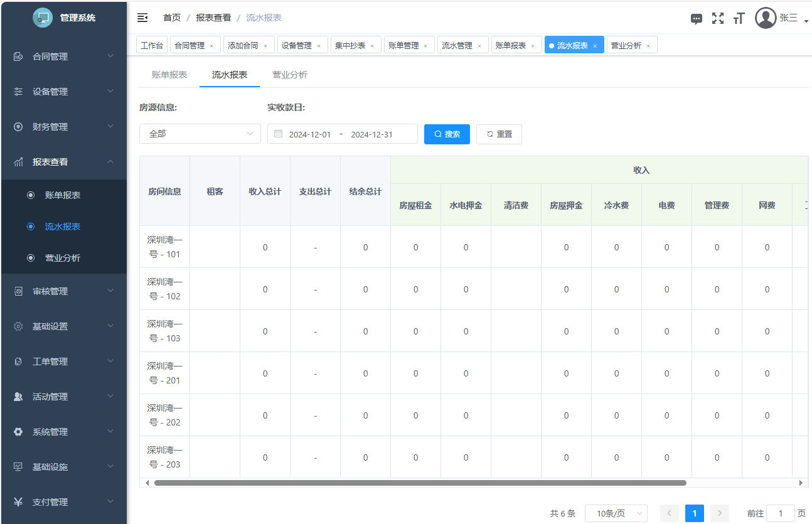Switch to the 账单报表 sub-tab
This screenshot has height=524, width=812.
[x=169, y=75]
